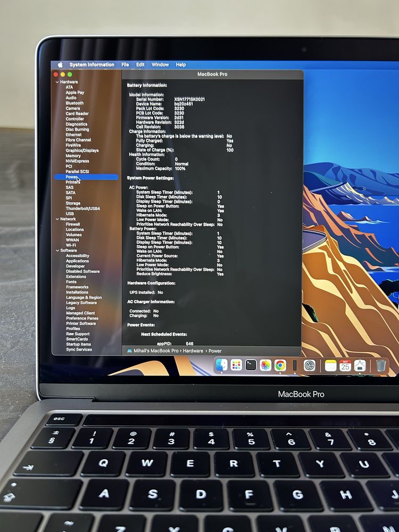399x532 pixels.
Task: Collapse the Network section chevron
Action: (x=57, y=219)
